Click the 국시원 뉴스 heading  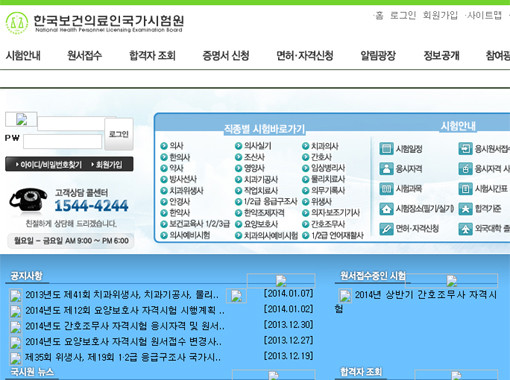pos(32,372)
